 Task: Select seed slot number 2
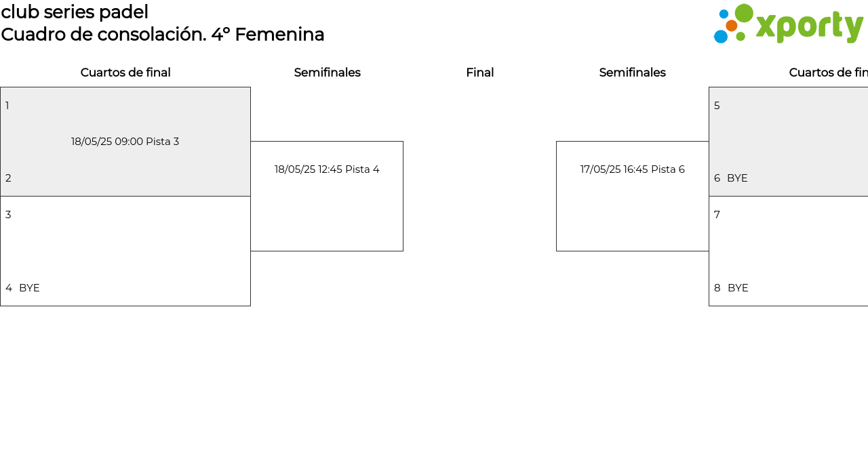(x=8, y=178)
